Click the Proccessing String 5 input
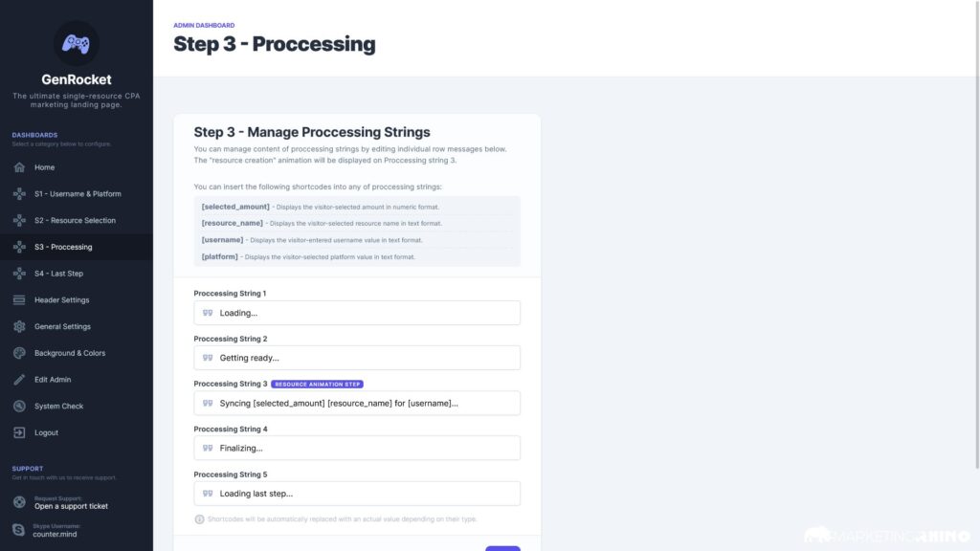The height and width of the screenshot is (551, 980). pyautogui.click(x=357, y=494)
